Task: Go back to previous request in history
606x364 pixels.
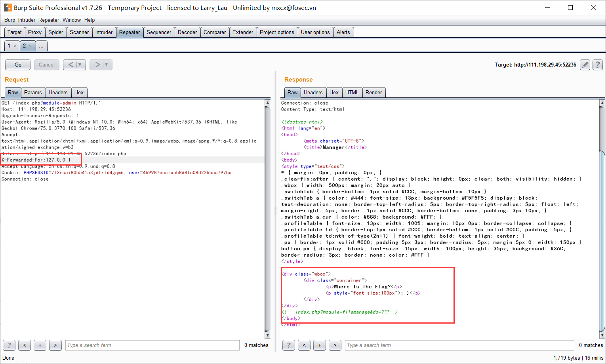Action: 71,65
